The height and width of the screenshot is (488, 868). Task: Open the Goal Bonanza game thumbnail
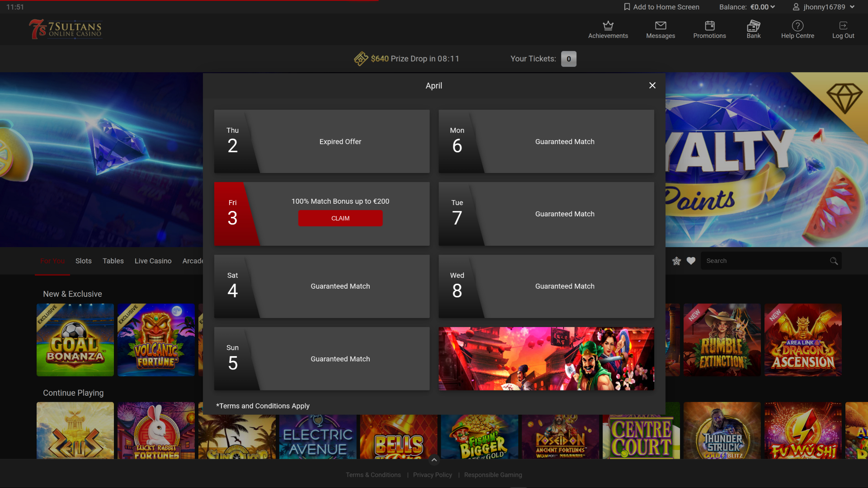pos(75,340)
